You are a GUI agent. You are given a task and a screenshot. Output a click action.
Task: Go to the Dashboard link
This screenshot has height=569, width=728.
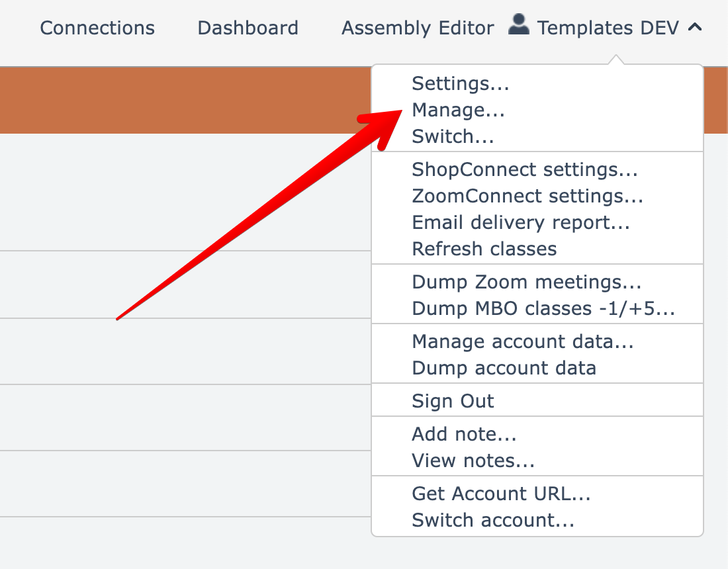tap(248, 28)
